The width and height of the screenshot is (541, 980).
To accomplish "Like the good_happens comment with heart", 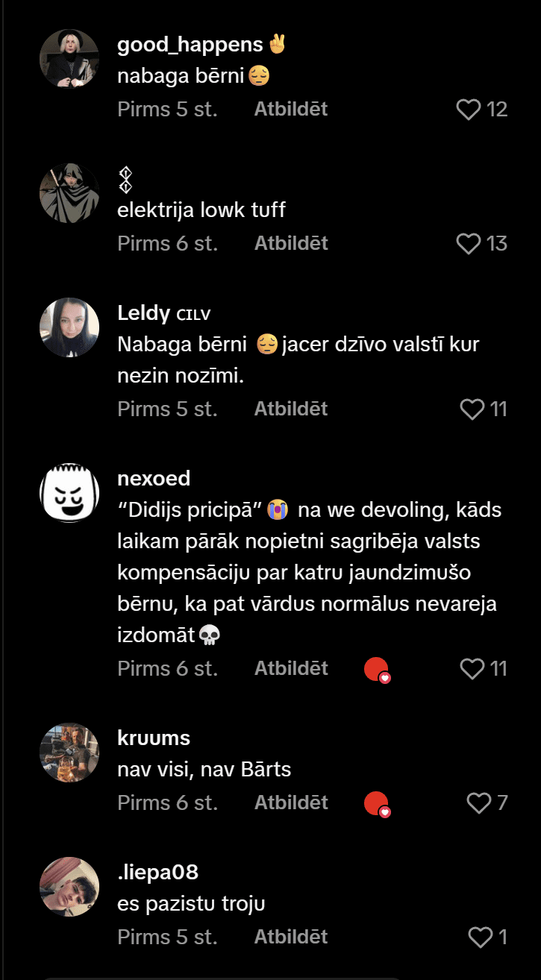I will click(x=469, y=110).
